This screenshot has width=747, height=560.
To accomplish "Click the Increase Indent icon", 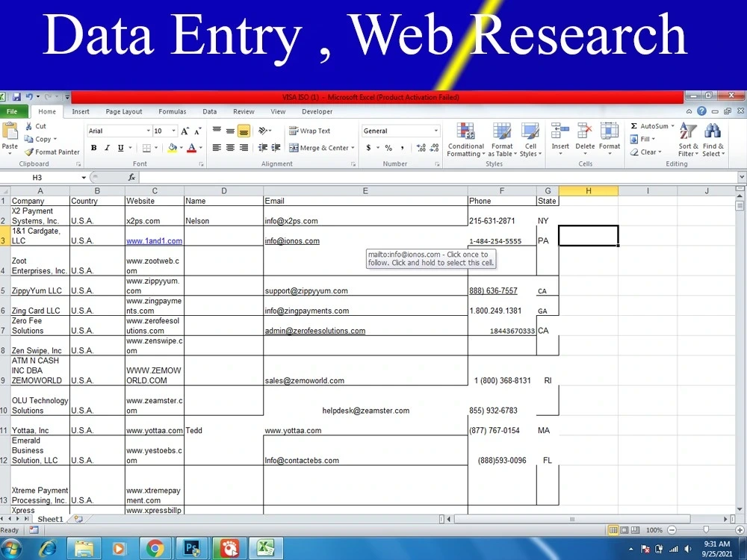I will click(276, 148).
